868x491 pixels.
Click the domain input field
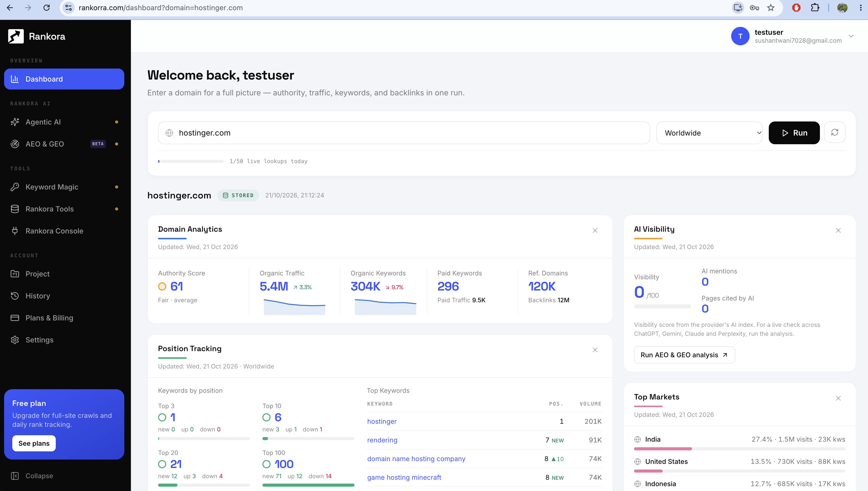404,133
